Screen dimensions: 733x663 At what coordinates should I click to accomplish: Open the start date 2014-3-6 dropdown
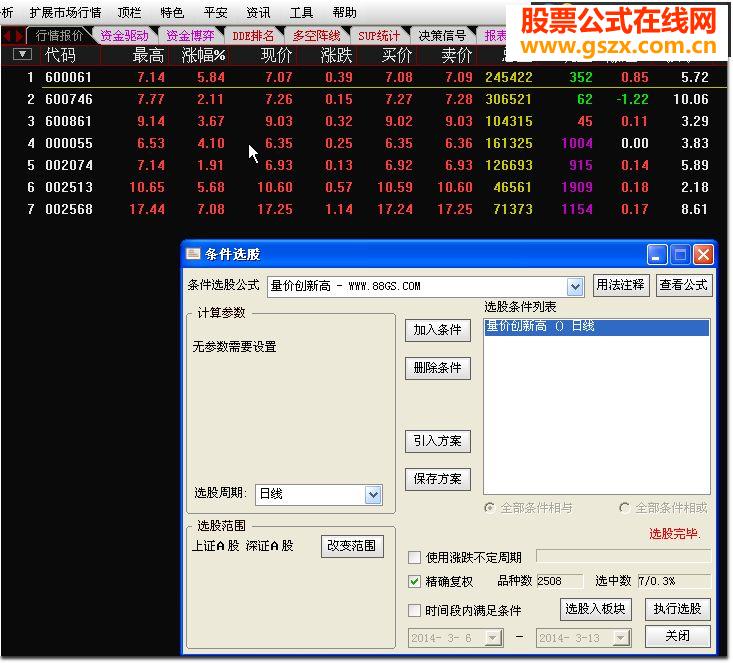click(492, 638)
